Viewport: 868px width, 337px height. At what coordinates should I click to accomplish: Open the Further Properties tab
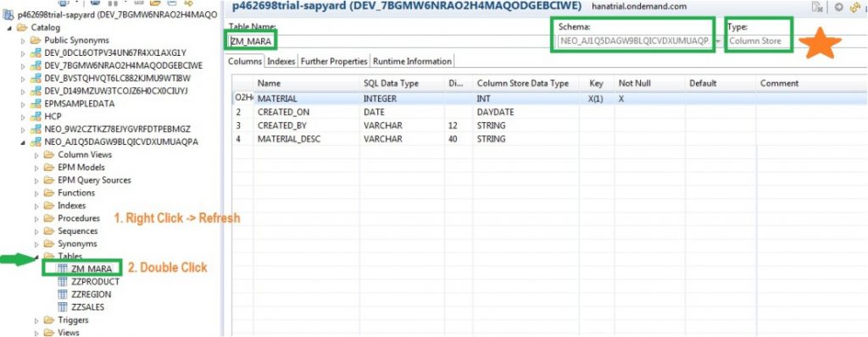coord(334,62)
